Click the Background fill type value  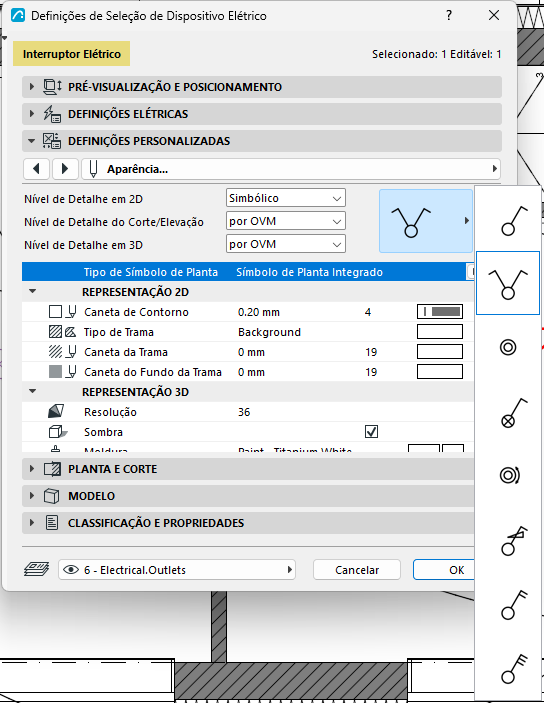click(270, 332)
